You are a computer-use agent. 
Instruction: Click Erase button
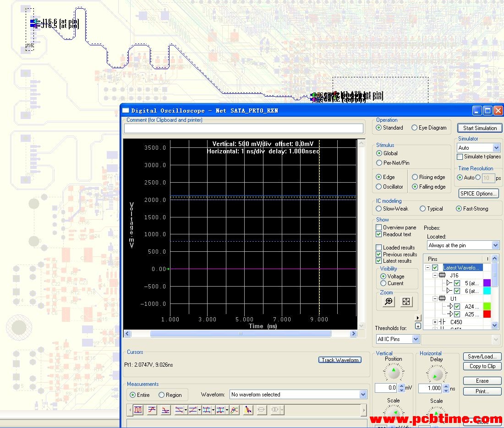(x=482, y=381)
